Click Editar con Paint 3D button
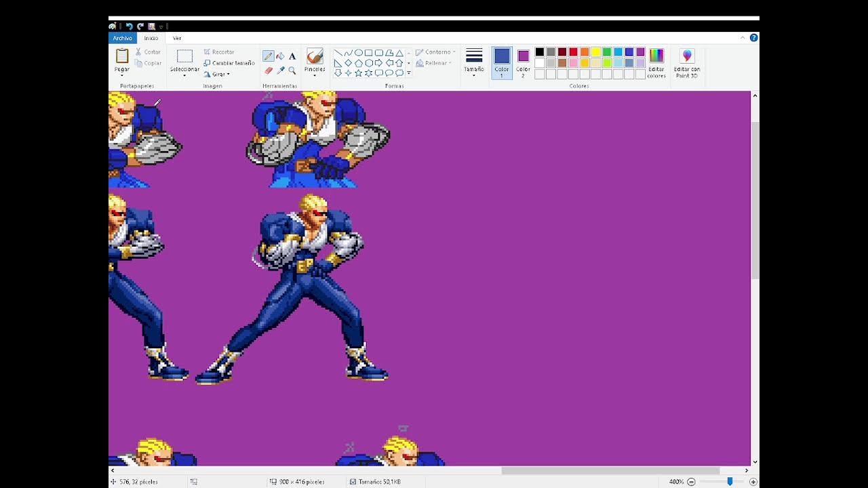The image size is (868, 488). [687, 63]
